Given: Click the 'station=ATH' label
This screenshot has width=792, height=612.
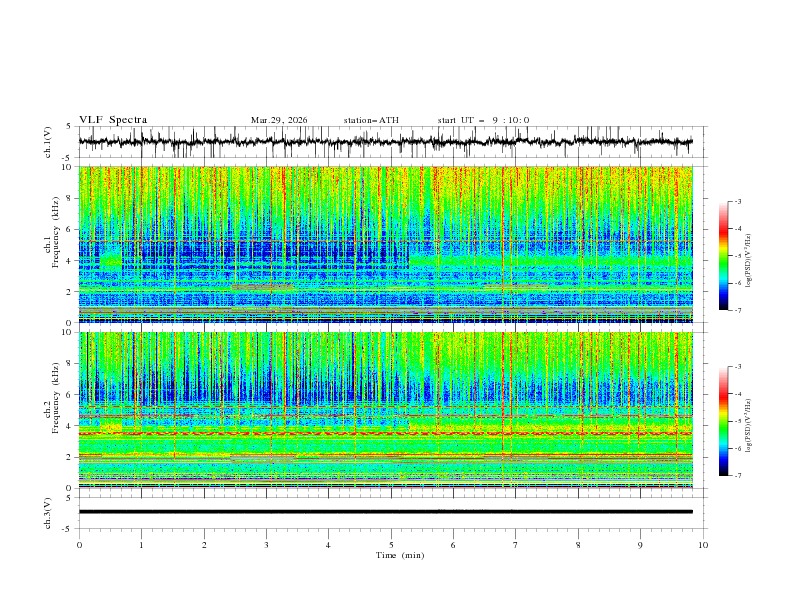Looking at the screenshot, I should [x=371, y=120].
